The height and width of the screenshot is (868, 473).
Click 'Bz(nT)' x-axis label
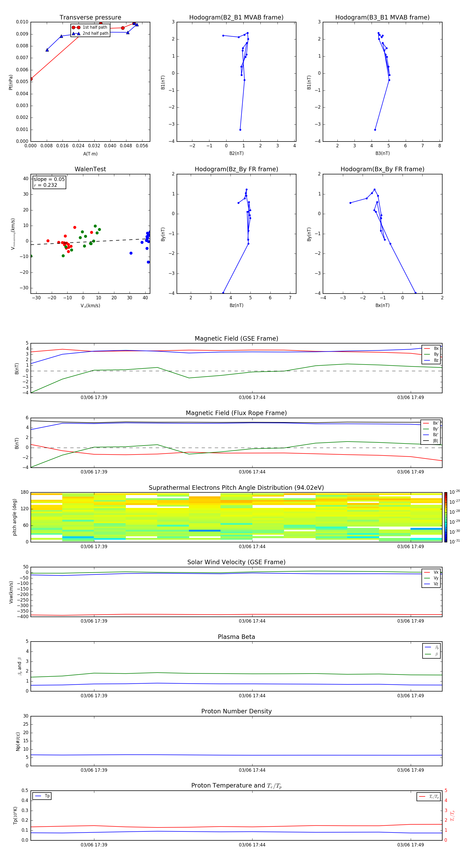tap(236, 305)
